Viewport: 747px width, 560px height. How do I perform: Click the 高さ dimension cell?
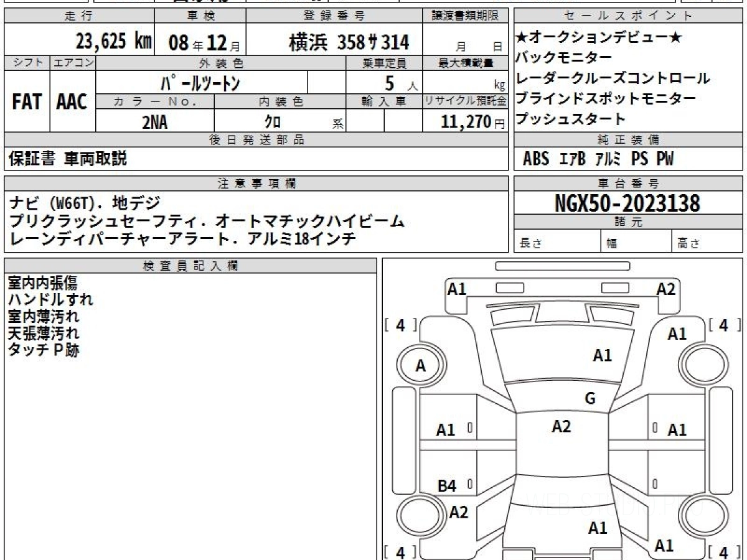coord(707,241)
